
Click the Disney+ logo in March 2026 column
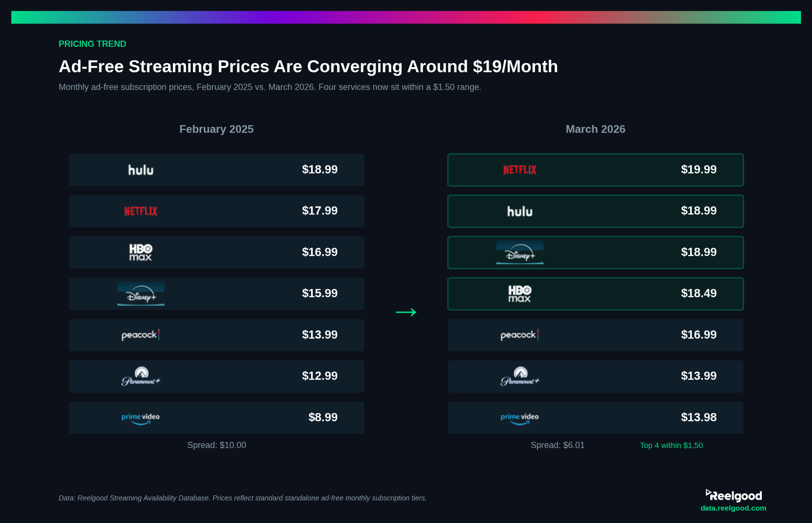point(519,252)
